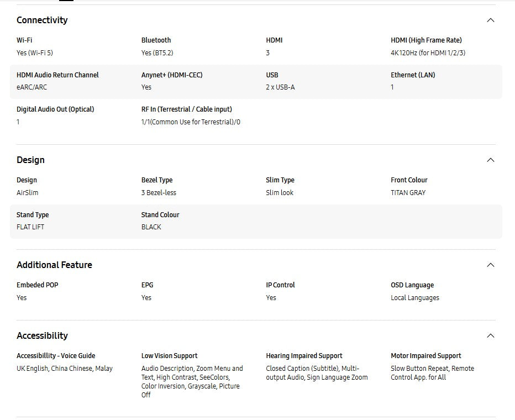Click the Motor Impaired Support label

coord(425,356)
